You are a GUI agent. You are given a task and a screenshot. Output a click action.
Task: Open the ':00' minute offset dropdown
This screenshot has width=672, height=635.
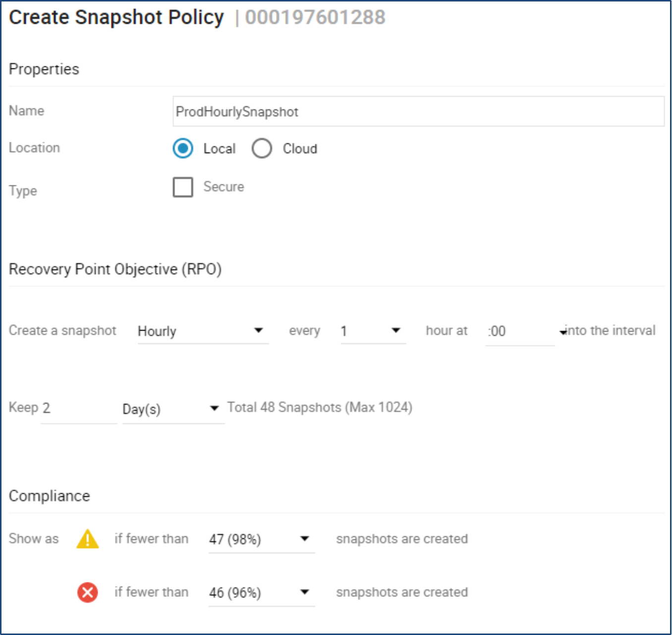(526, 331)
